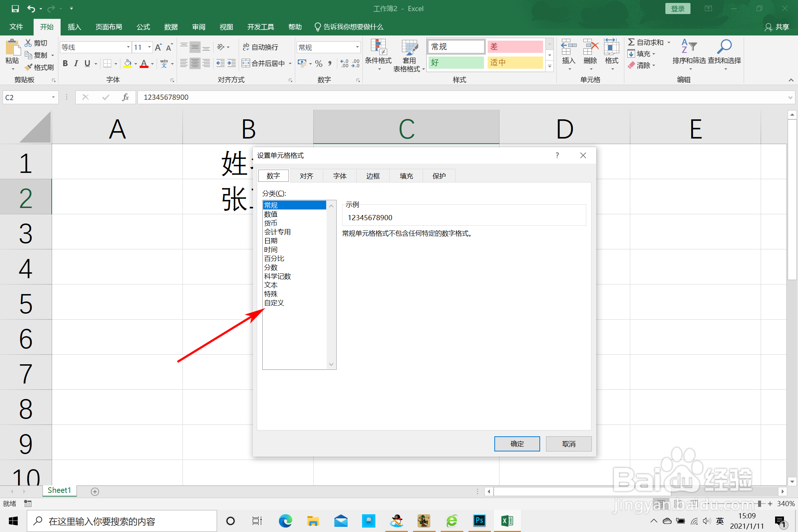Click the Merge and Center icon
The width and height of the screenshot is (798, 532).
[x=246, y=64]
